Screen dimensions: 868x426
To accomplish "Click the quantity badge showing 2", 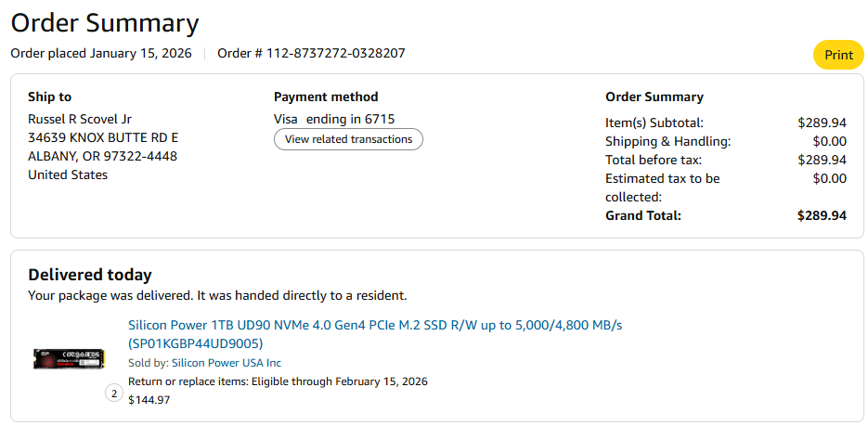I will pos(114,394).
